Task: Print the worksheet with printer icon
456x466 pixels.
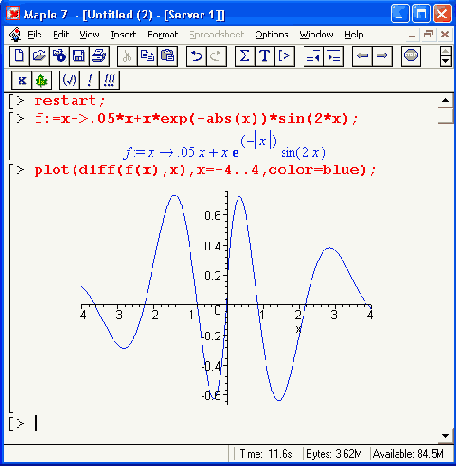Action: pyautogui.click(x=99, y=56)
